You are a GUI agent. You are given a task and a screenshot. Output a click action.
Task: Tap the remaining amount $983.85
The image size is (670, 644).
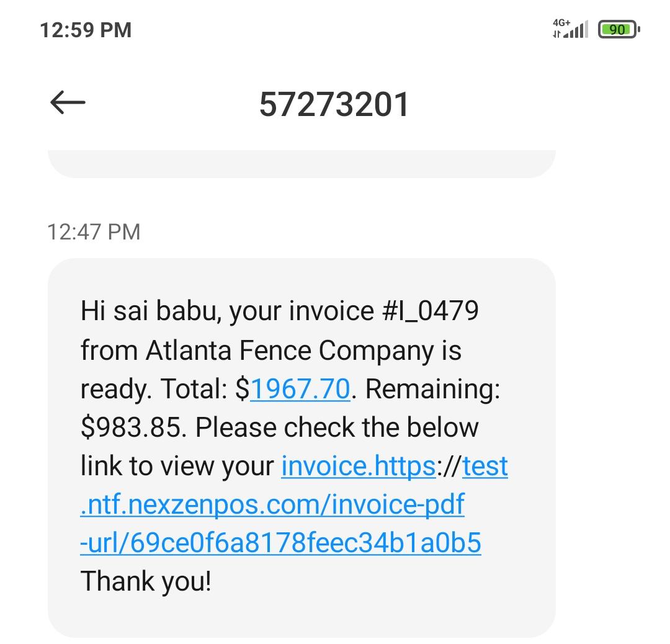133,427
